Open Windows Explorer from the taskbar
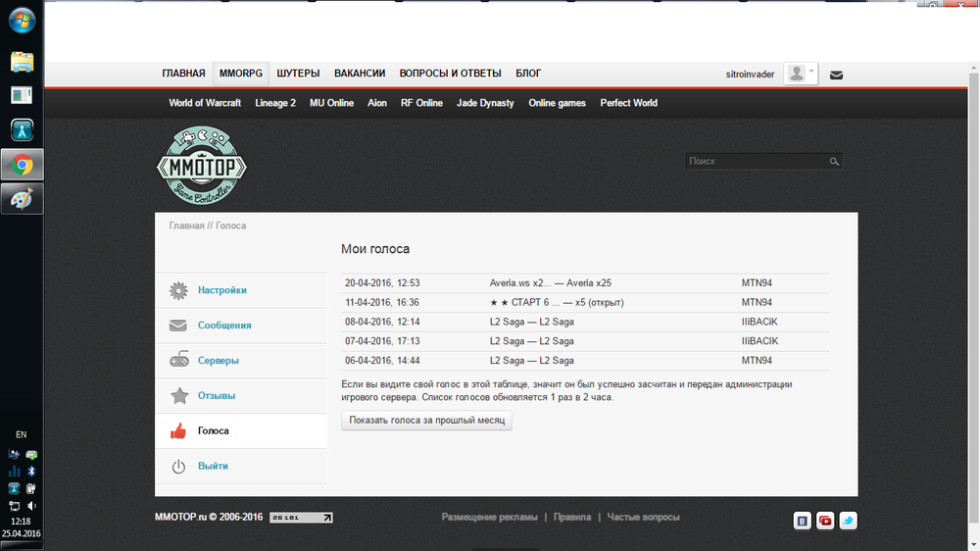The width and height of the screenshot is (980, 551). (22, 62)
